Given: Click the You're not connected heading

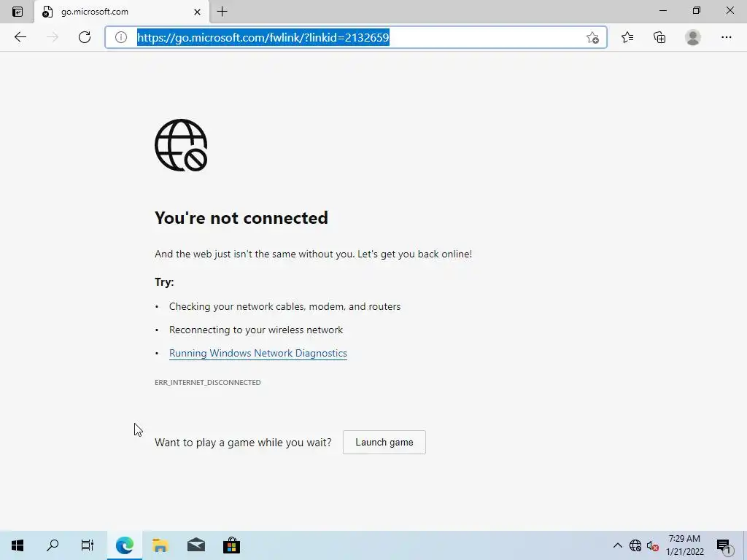Looking at the screenshot, I should point(241,218).
